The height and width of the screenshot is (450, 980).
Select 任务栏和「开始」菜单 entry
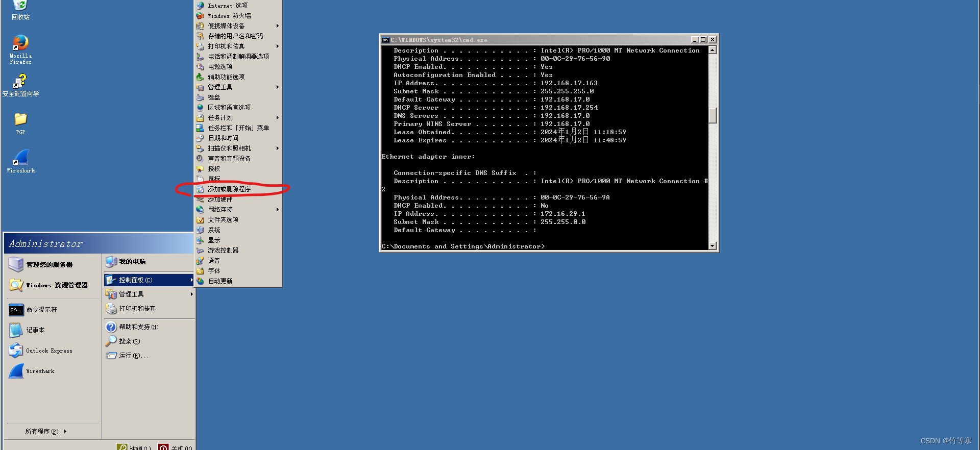tap(238, 128)
